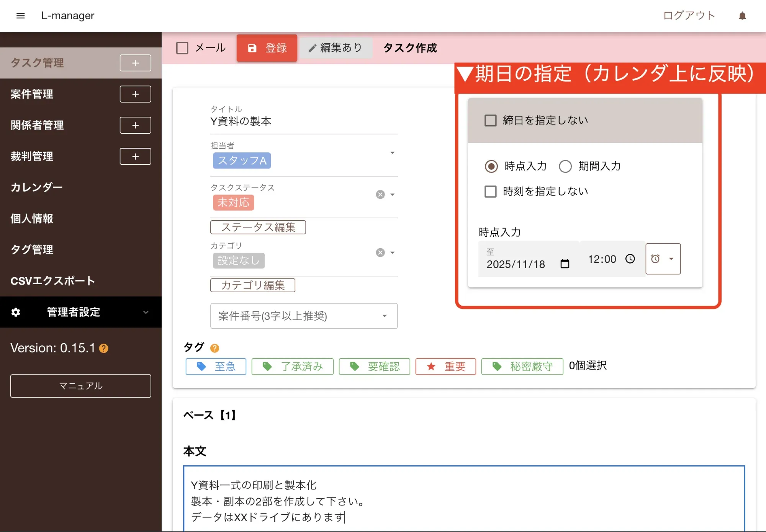Click the calendar icon in date field

pos(565,264)
